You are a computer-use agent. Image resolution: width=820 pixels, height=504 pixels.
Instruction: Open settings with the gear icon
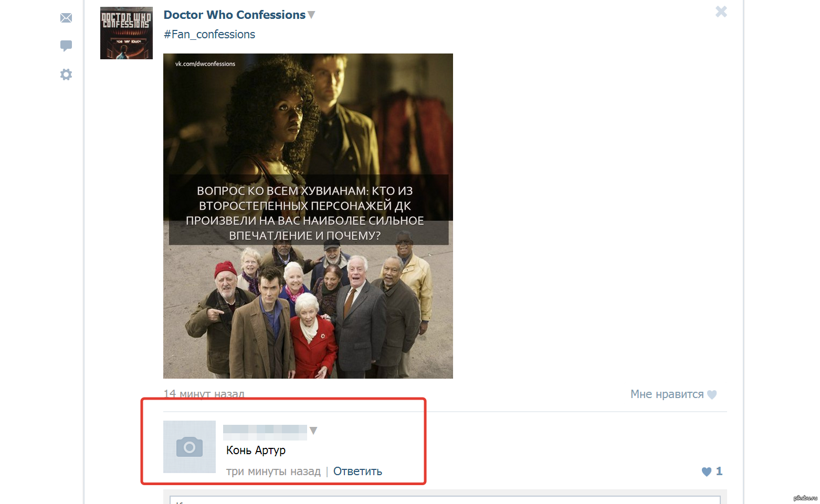point(66,74)
